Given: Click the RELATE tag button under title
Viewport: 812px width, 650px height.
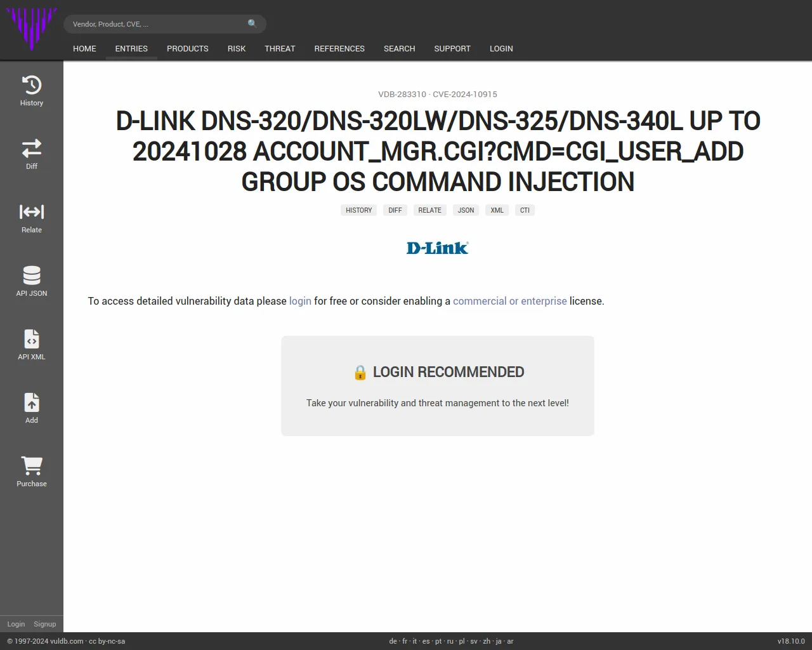Looking at the screenshot, I should coord(429,210).
